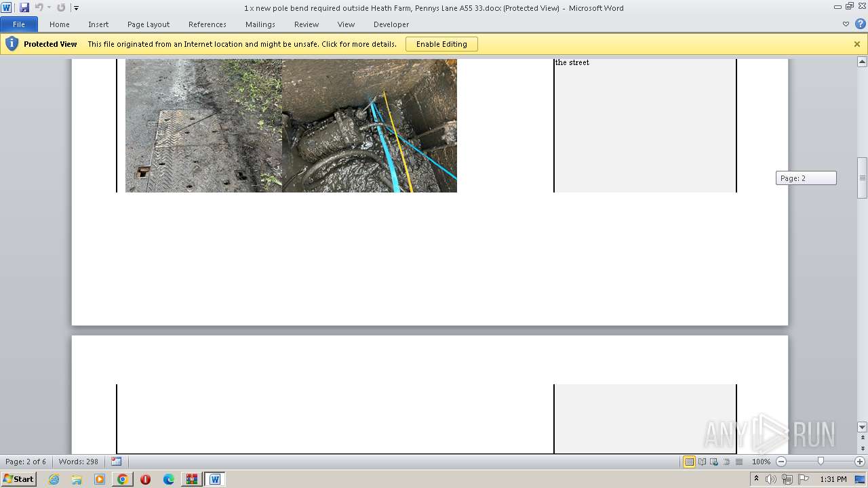Close the Protected View message bar
This screenshot has height=488, width=868.
click(857, 44)
